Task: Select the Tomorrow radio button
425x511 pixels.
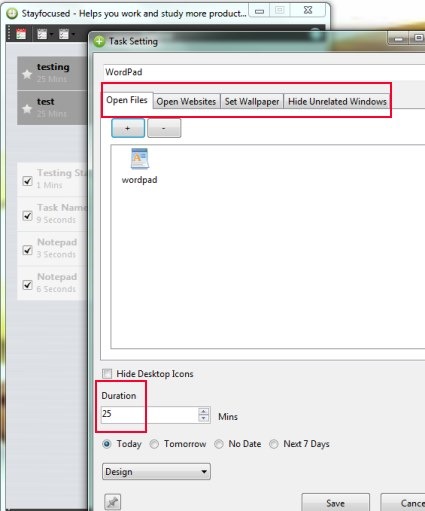Action: [x=154, y=444]
